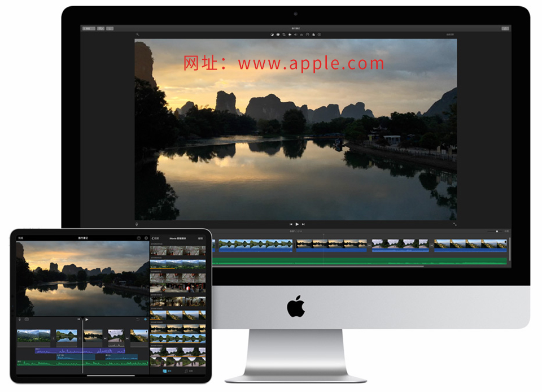The image size is (542, 392).
Task: Select the green music track on iPad timeline
Action: coord(82,363)
